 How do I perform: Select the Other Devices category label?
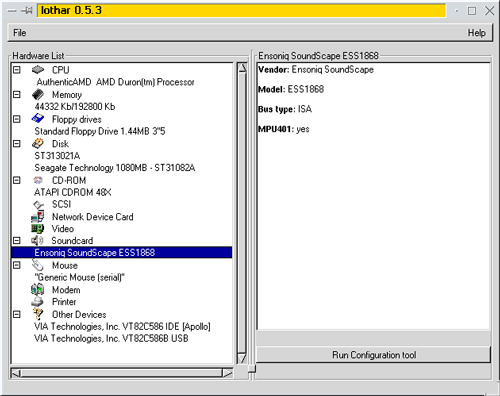point(79,314)
